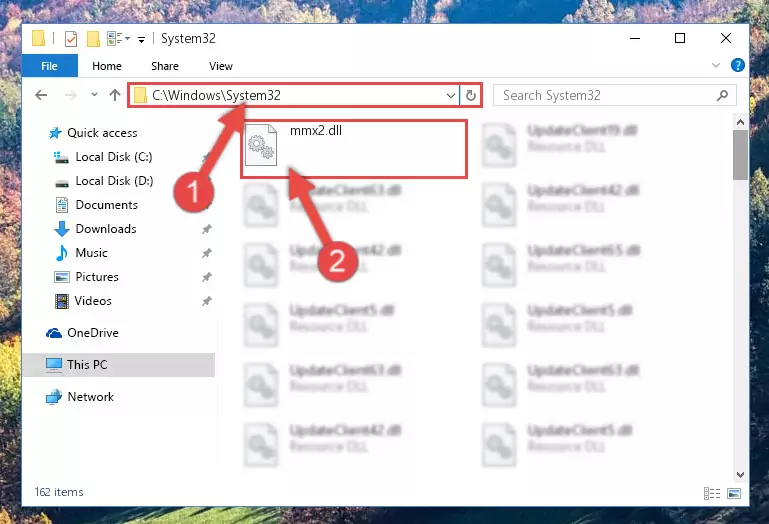Click the Search System32 field

point(614,95)
